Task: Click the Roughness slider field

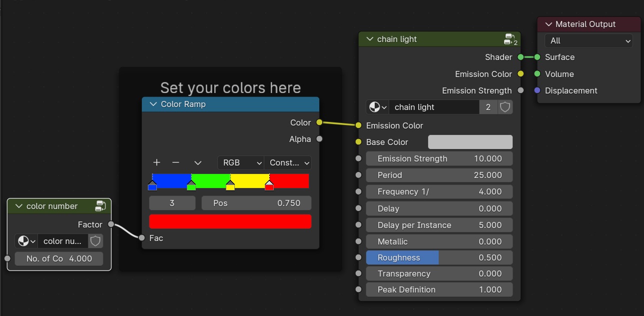Action: click(x=439, y=257)
